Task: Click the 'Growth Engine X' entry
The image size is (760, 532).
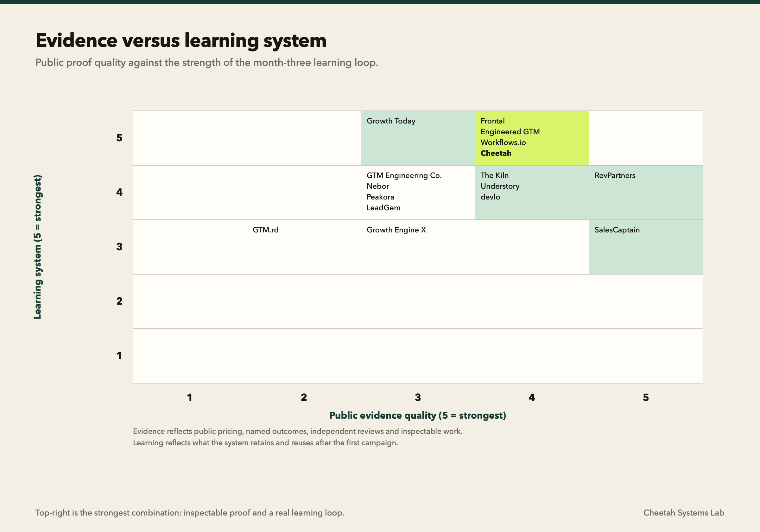Action: (396, 230)
